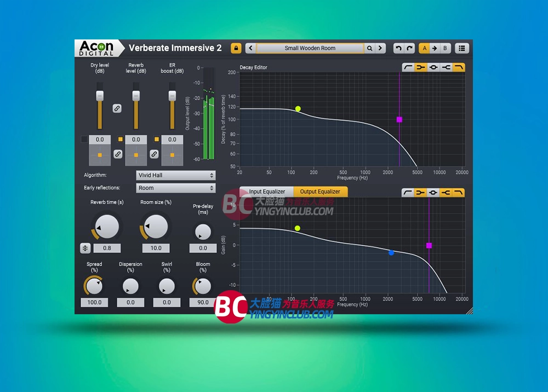The width and height of the screenshot is (548, 392).
Task: Click the Dispersion value field
Action: [130, 302]
